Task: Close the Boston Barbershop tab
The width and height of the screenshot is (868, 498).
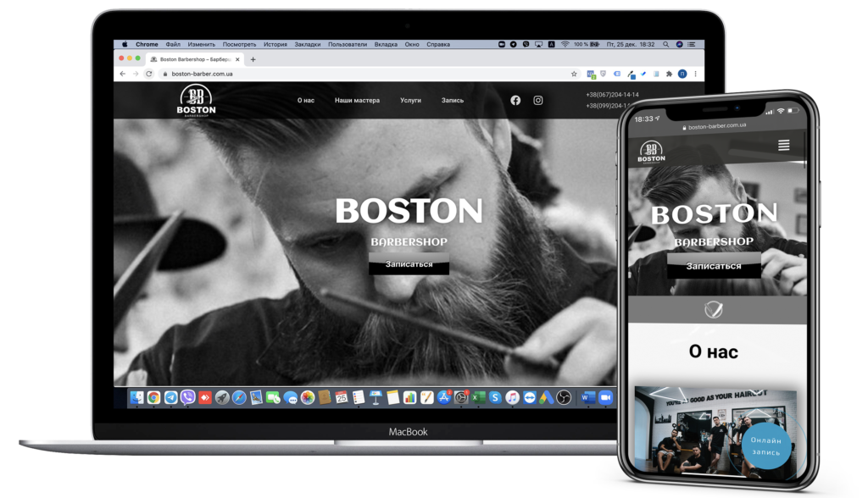Action: 237,59
